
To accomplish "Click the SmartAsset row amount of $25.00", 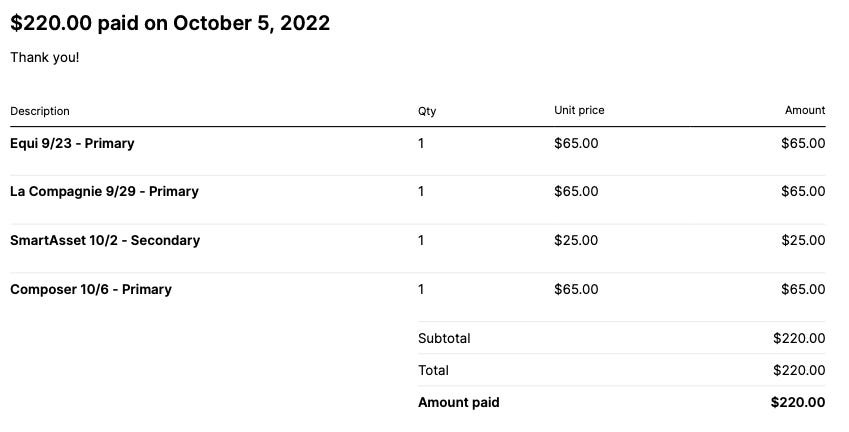I will click(804, 240).
